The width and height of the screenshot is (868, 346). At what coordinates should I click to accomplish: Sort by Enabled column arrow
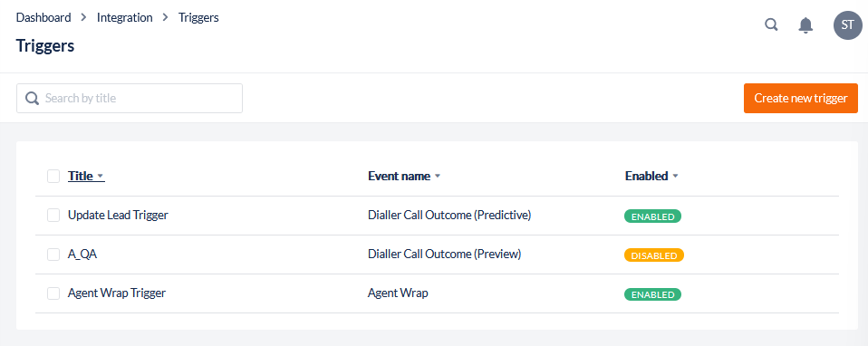[675, 177]
